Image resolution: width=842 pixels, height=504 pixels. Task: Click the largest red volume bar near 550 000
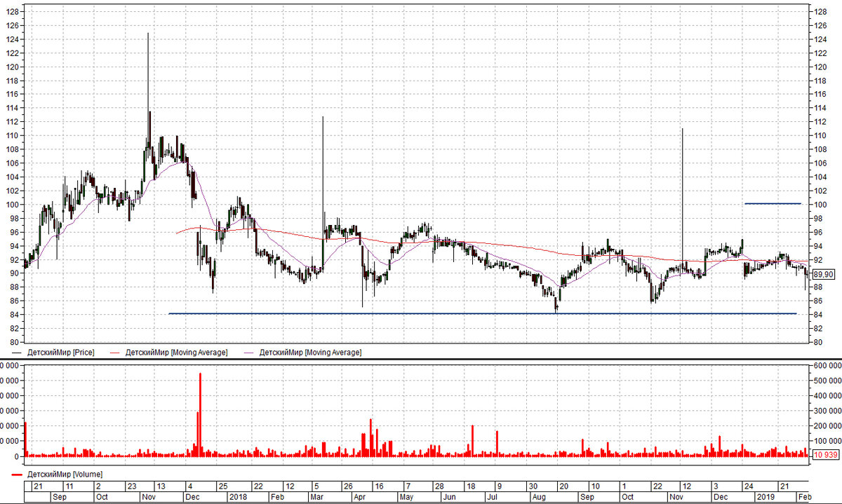(200, 414)
